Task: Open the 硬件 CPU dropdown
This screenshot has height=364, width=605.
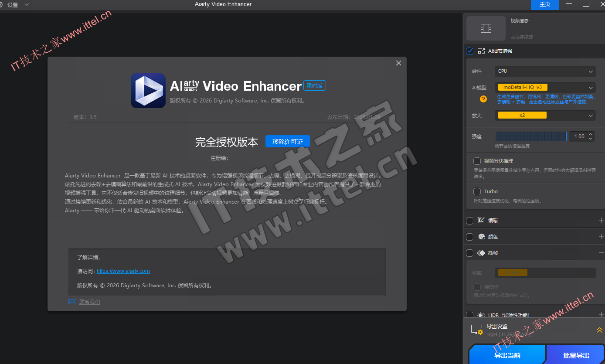Action: [545, 71]
